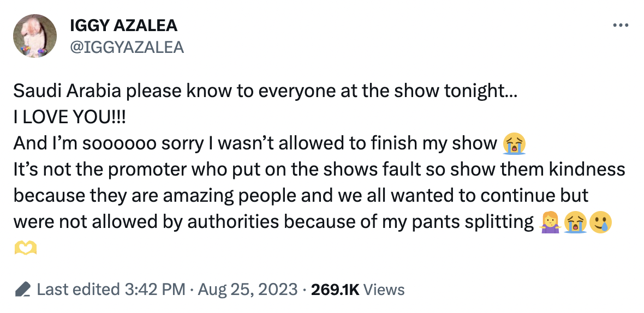644x313 pixels.
Task: Click the woman shrugging emoji
Action: point(550,222)
